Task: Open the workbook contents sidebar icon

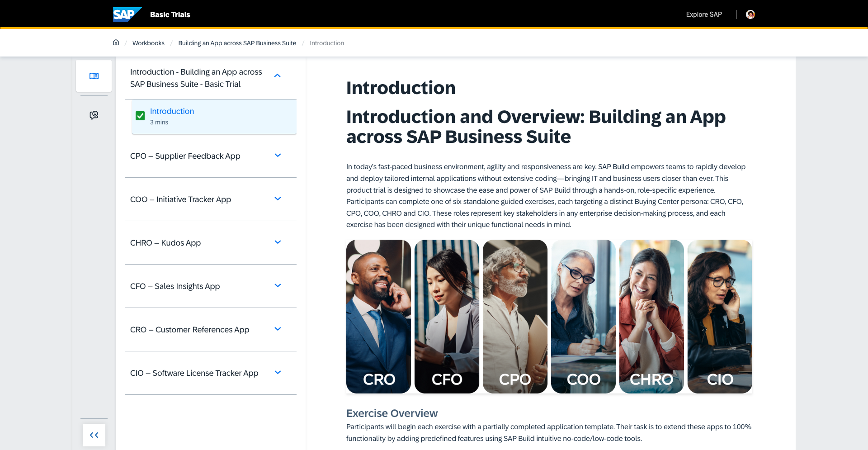Action: [x=94, y=76]
